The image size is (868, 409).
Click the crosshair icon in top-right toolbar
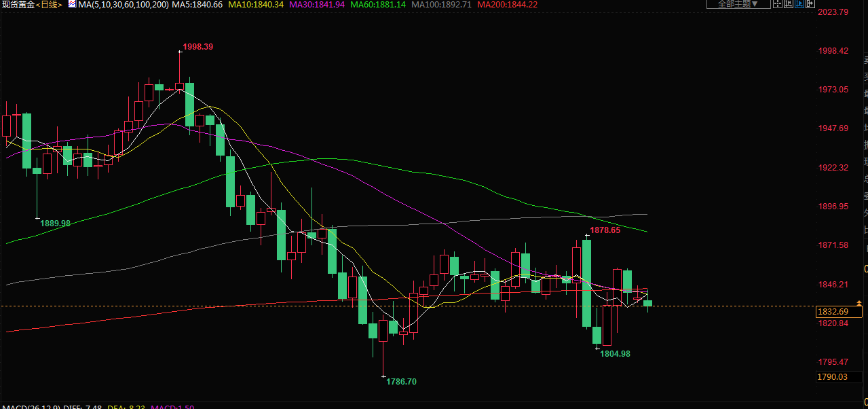click(x=778, y=3)
